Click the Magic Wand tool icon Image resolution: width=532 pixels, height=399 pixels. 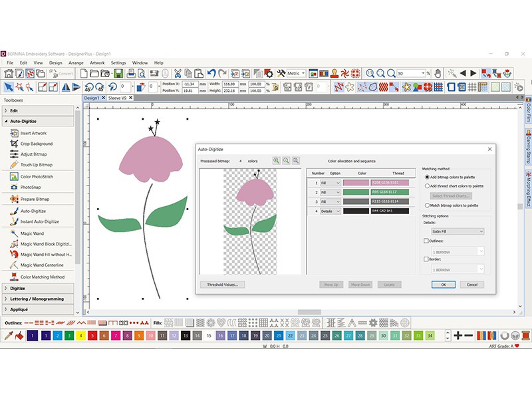14,233
